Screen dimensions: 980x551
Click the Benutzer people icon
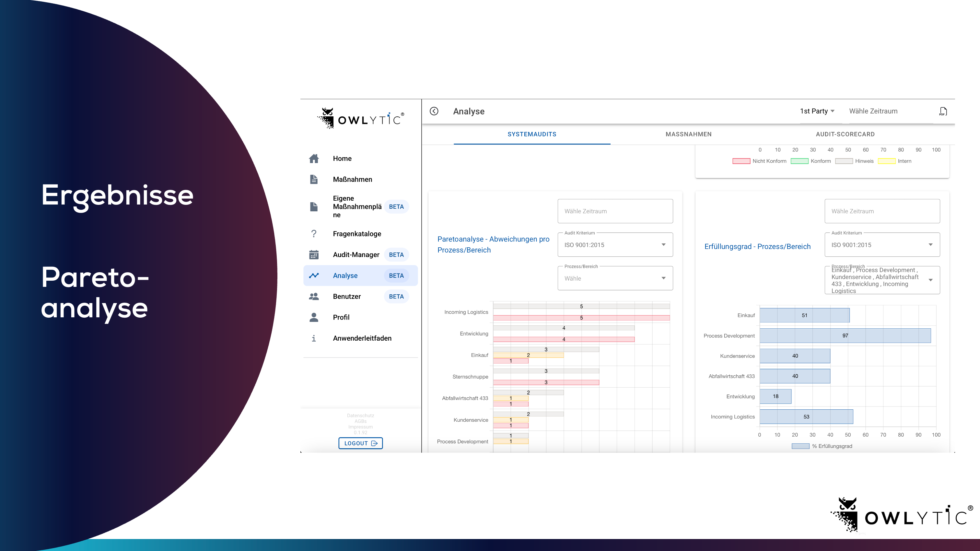pyautogui.click(x=313, y=297)
